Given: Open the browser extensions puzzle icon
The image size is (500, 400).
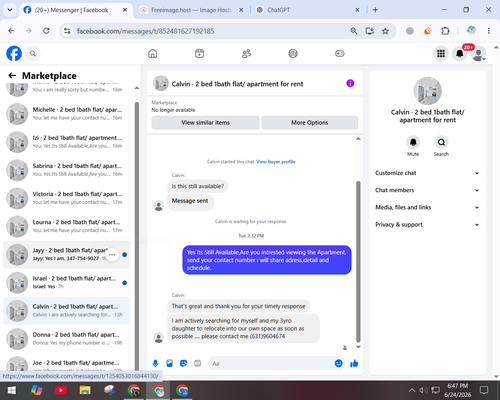Looking at the screenshot, I should (445, 31).
